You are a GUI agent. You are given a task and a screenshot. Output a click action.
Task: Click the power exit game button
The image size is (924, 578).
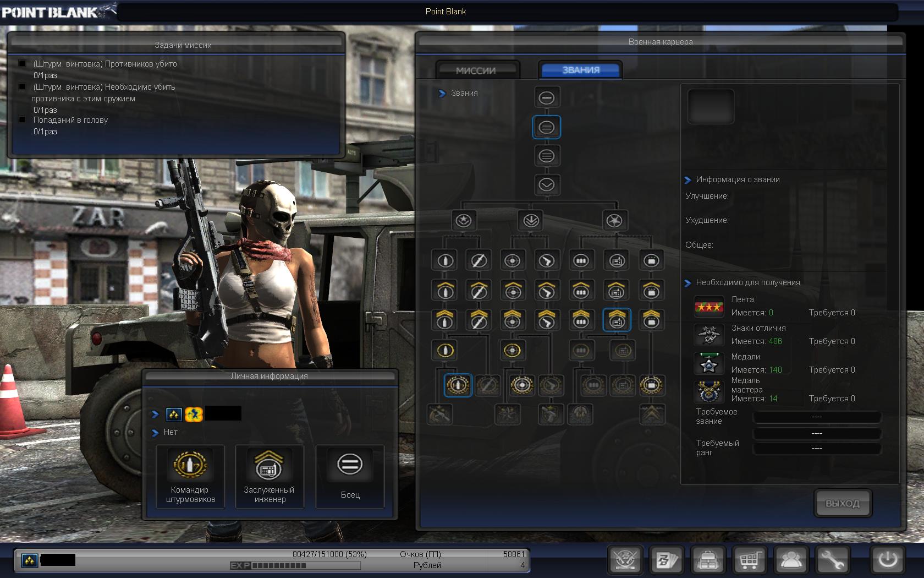[x=888, y=560]
